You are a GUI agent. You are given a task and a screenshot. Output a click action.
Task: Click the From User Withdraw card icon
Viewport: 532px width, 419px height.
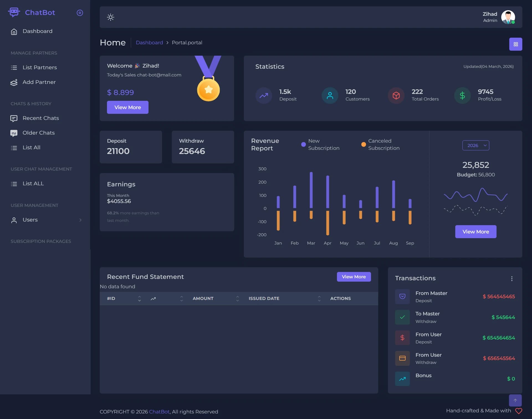pos(402,358)
